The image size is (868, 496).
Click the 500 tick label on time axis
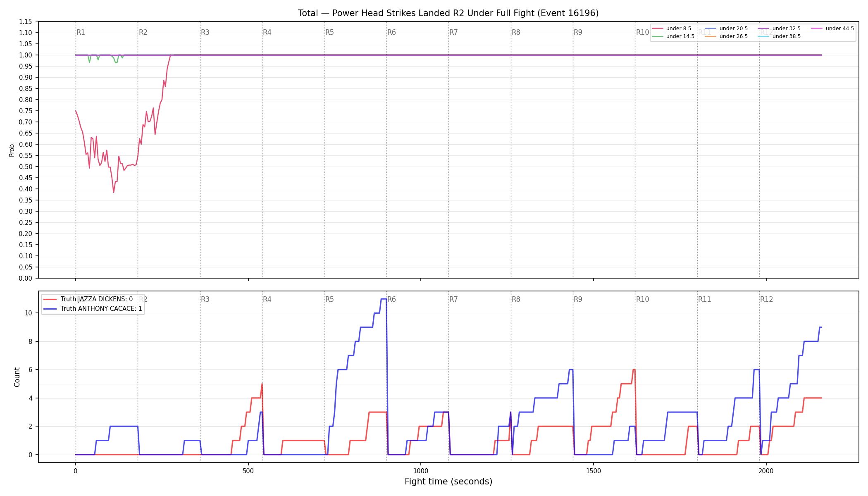(x=248, y=471)
